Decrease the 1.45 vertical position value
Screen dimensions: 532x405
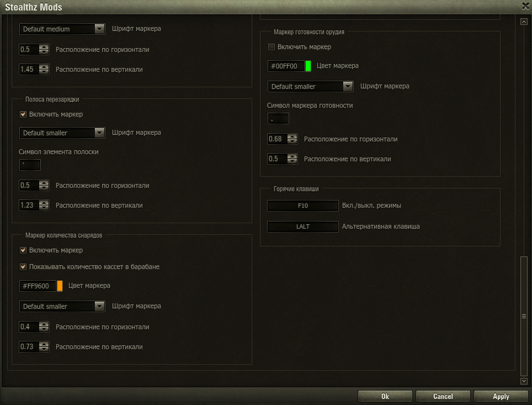pyautogui.click(x=44, y=72)
